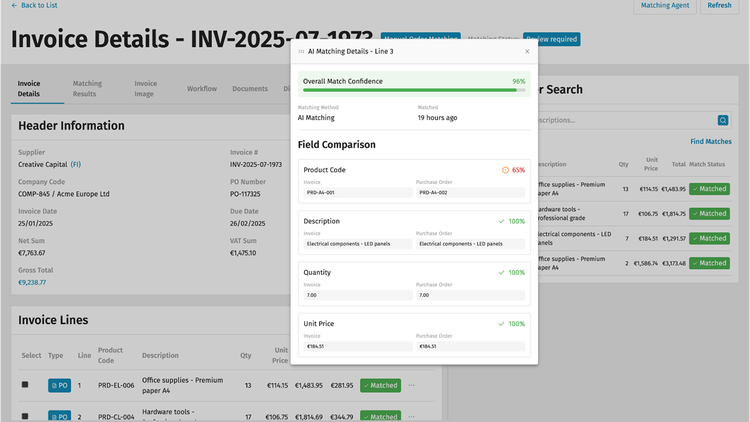Viewport: 750px width, 422px height.
Task: Switch to the Matching Results tab
Action: pos(87,89)
